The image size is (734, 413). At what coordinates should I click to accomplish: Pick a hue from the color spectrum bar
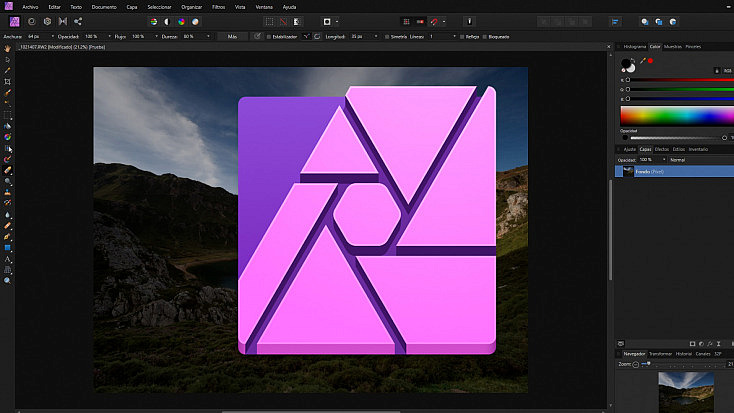click(677, 116)
